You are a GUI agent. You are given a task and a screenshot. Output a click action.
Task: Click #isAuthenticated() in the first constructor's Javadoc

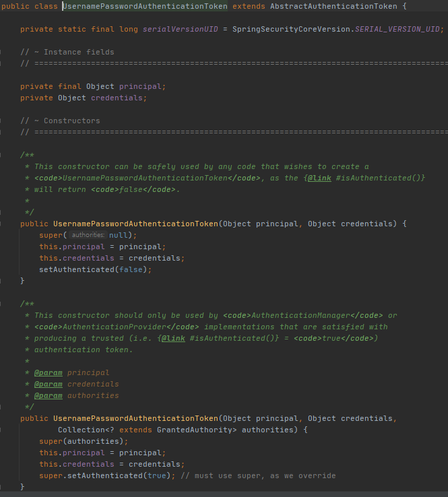pos(378,178)
